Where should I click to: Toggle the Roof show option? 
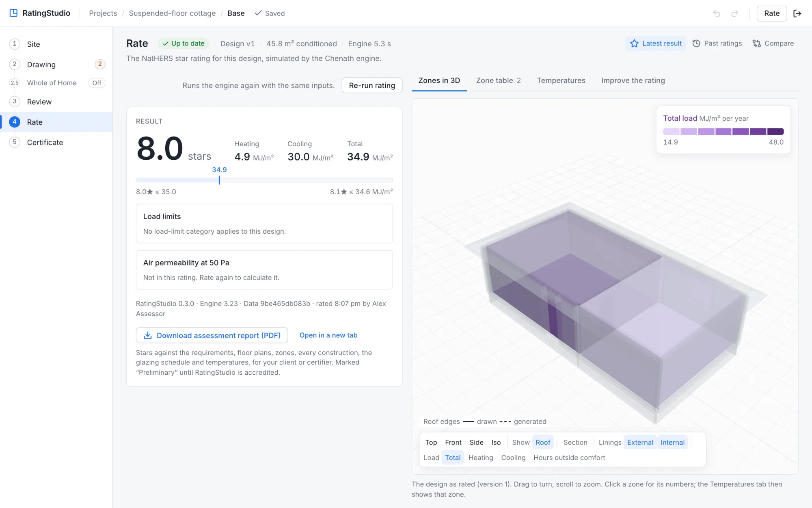click(543, 442)
